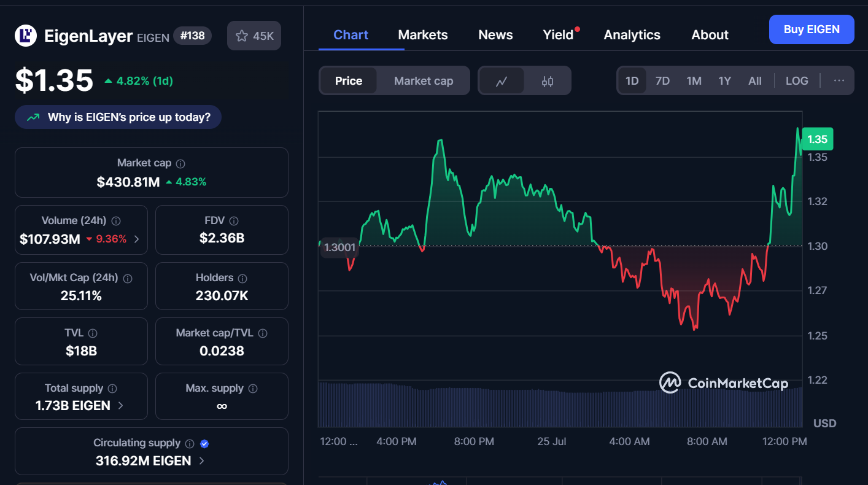The width and height of the screenshot is (868, 485).
Task: Switch chart to Price view
Action: point(349,81)
